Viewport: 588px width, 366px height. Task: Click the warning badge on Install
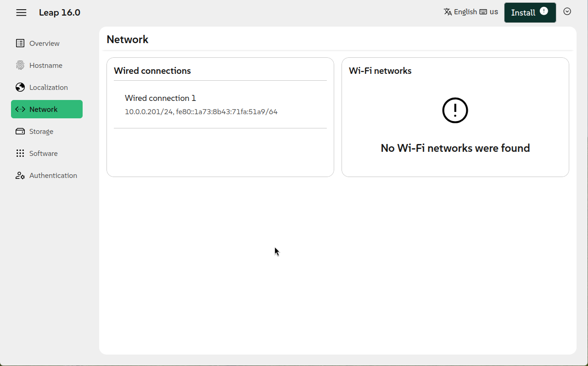point(544,11)
